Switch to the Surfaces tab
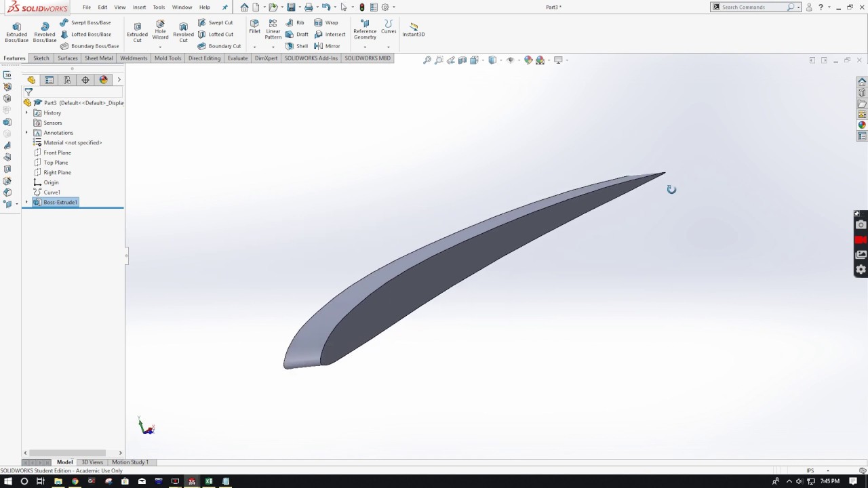Image resolution: width=868 pixels, height=488 pixels. click(68, 58)
